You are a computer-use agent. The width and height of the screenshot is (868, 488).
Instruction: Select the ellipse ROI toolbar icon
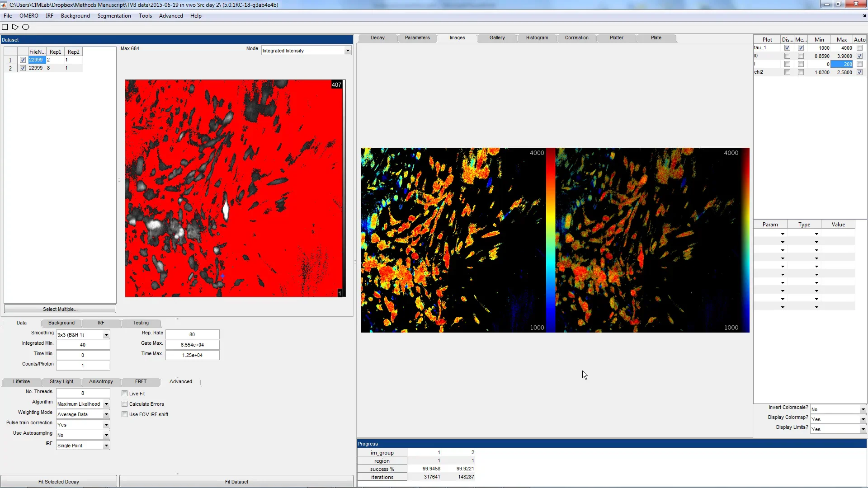(26, 27)
